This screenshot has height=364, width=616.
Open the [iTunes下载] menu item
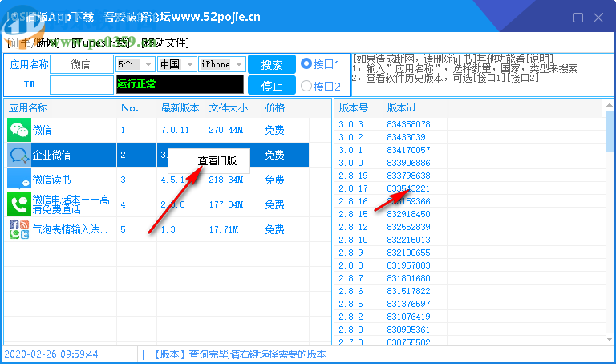101,42
